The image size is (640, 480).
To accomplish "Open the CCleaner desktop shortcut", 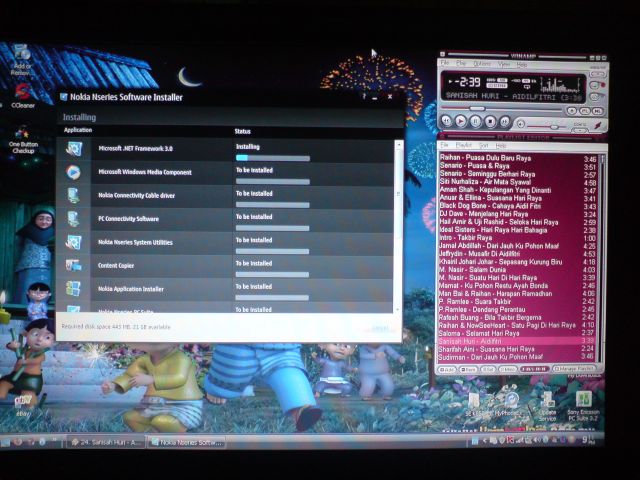I will (22, 96).
